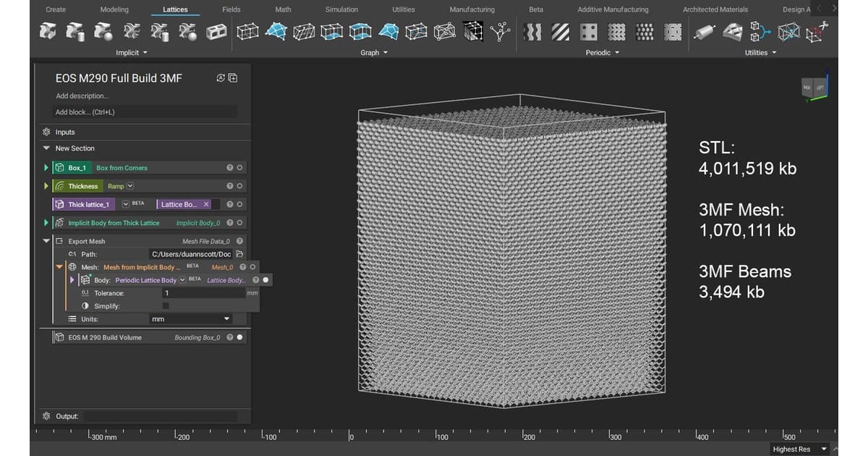Switch to the Additive Manufacturing tab
Image resolution: width=868 pixels, height=456 pixels.
(x=613, y=9)
